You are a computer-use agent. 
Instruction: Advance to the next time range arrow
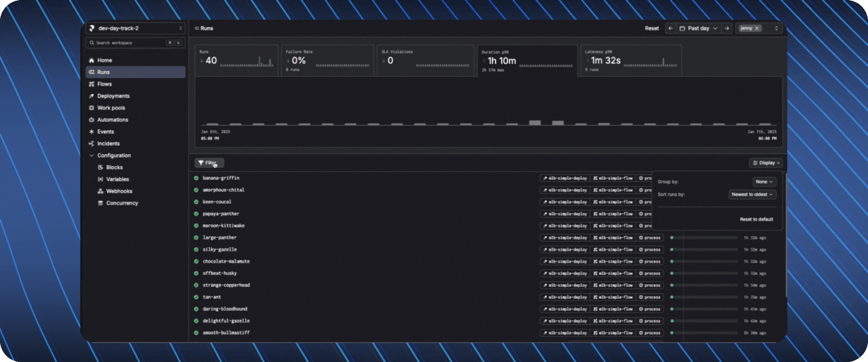coord(727,29)
